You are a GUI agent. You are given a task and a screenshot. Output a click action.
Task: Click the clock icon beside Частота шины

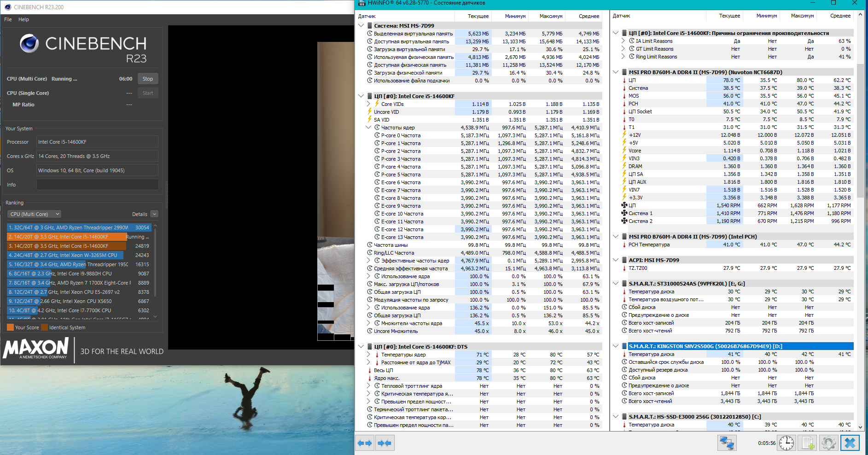370,245
